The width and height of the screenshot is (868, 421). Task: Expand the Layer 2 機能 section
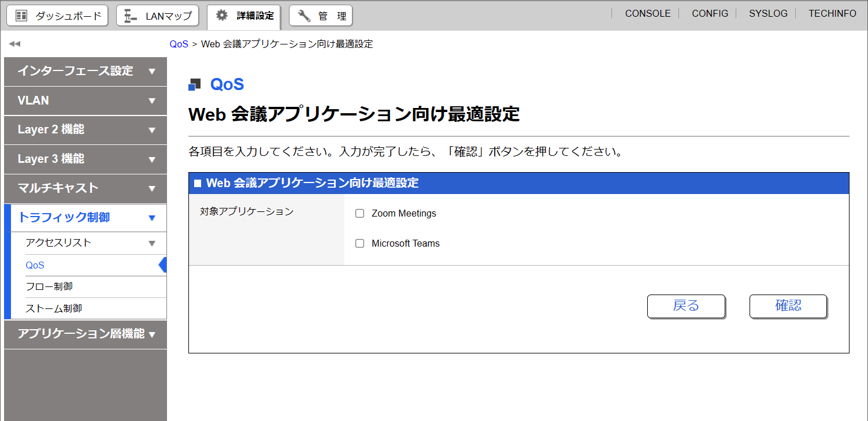click(152, 130)
